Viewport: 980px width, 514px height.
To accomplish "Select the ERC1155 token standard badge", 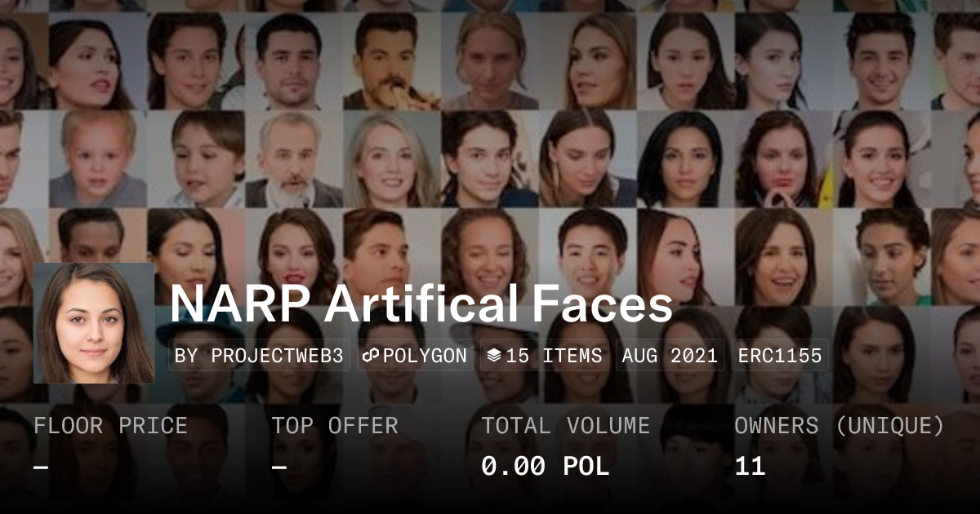I will pyautogui.click(x=780, y=355).
